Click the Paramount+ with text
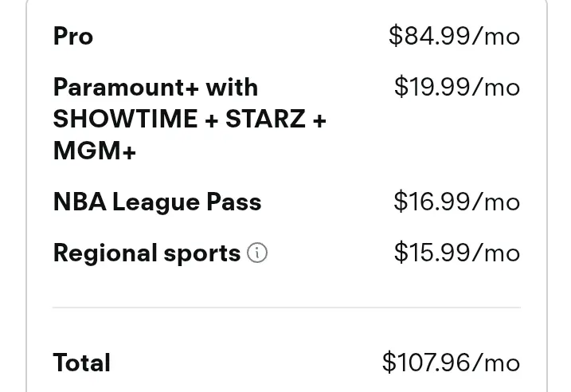This screenshot has height=392, width=571. [155, 88]
